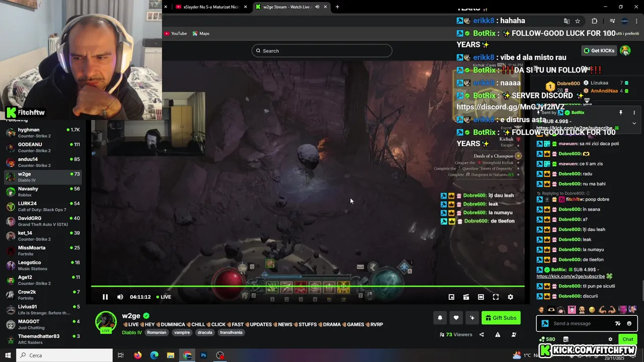
Task: Click the share stream icon
Action: [481, 334]
